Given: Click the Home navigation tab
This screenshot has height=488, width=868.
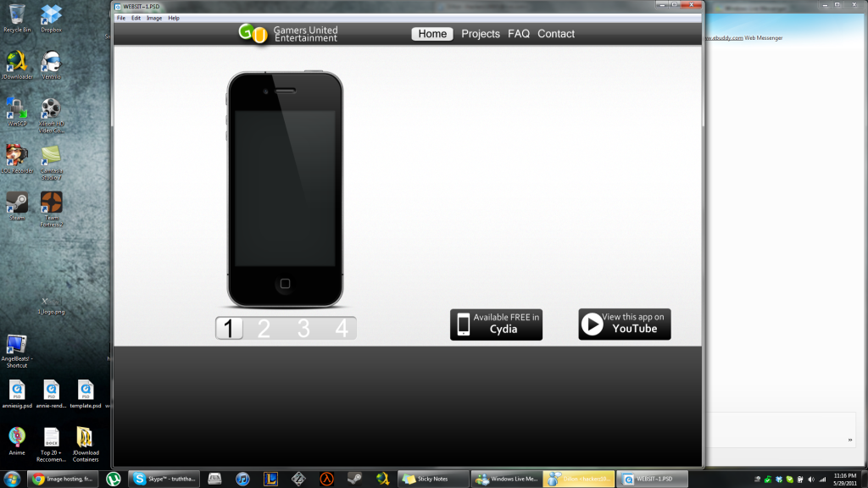Looking at the screenshot, I should pos(432,34).
